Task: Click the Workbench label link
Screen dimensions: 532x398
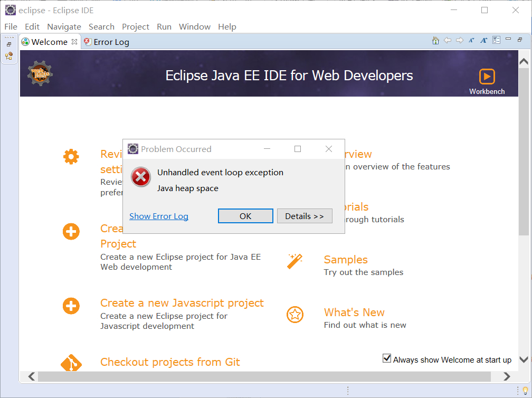Action: point(487,91)
